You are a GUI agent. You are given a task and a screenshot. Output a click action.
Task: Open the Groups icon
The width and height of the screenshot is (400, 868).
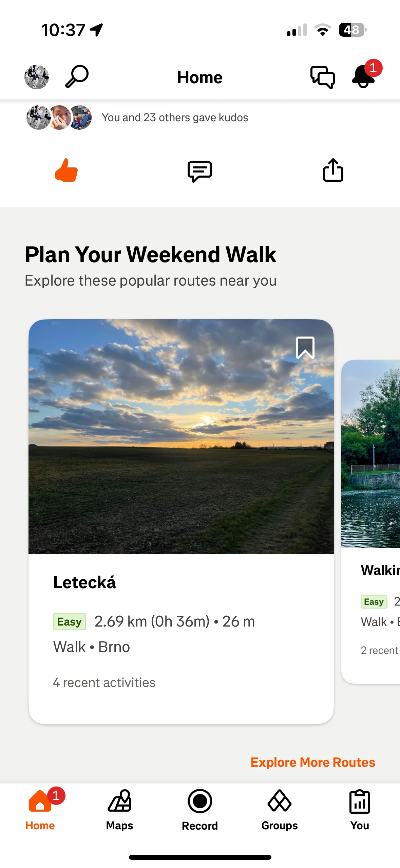point(280,801)
